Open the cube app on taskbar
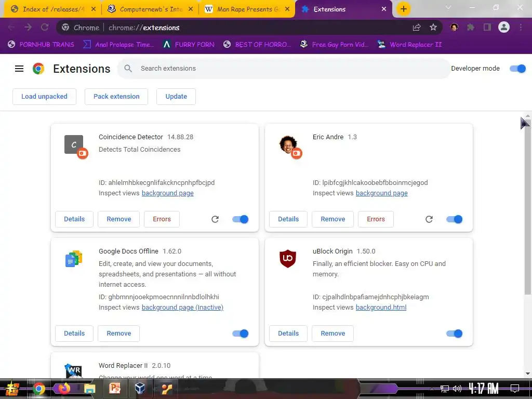Image resolution: width=532 pixels, height=399 pixels. [x=140, y=388]
